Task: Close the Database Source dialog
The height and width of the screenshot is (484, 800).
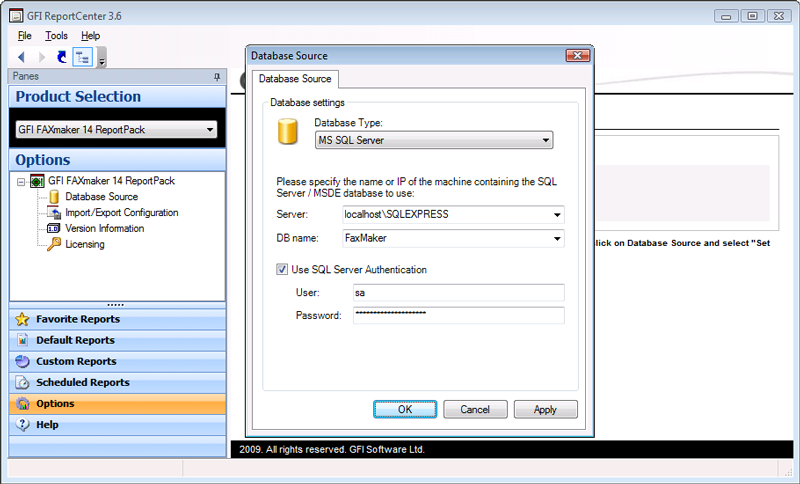Action: pyautogui.click(x=578, y=56)
